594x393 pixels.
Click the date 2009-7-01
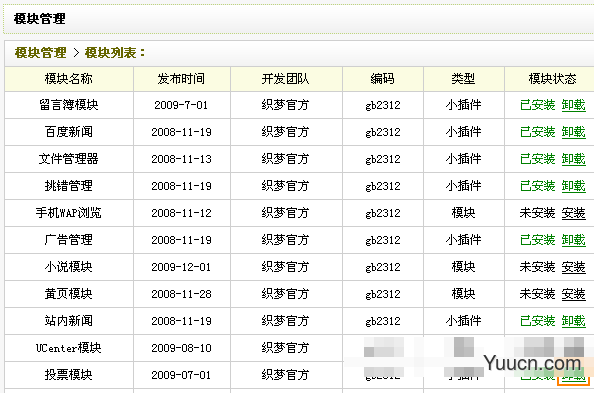coord(181,105)
